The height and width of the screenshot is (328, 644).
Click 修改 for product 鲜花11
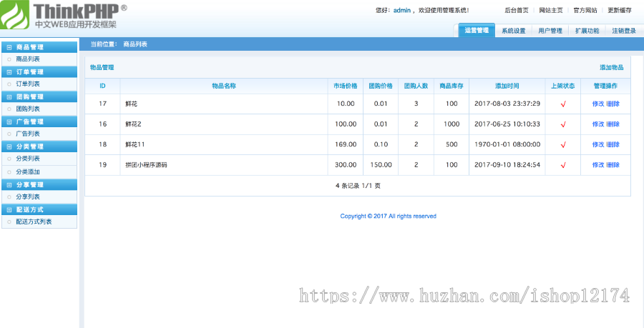coord(598,144)
